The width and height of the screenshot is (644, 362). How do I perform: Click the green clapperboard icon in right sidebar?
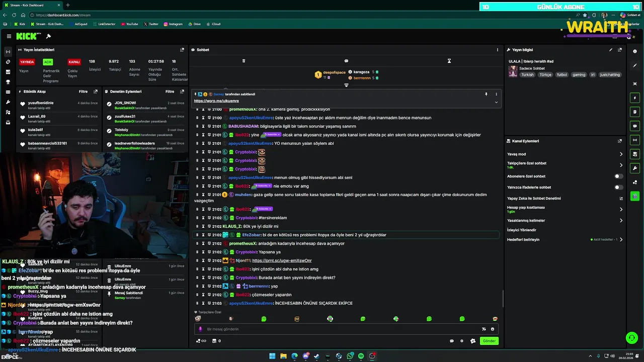[635, 196]
